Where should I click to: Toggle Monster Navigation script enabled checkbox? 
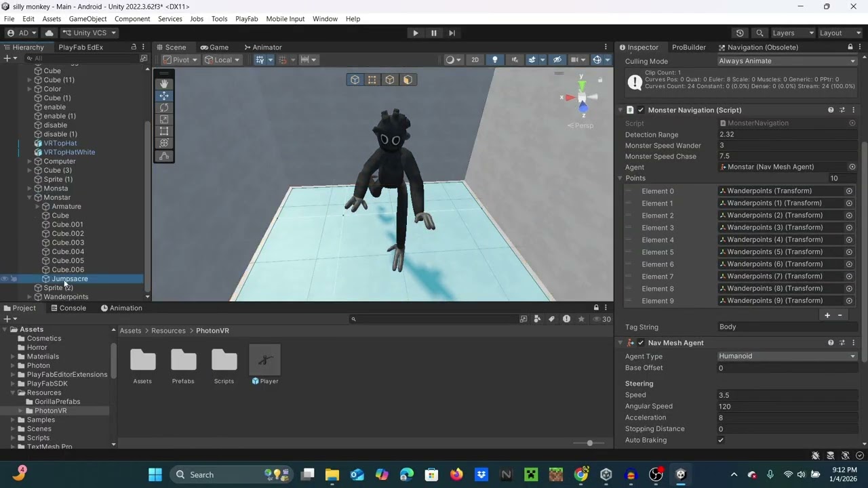click(641, 110)
